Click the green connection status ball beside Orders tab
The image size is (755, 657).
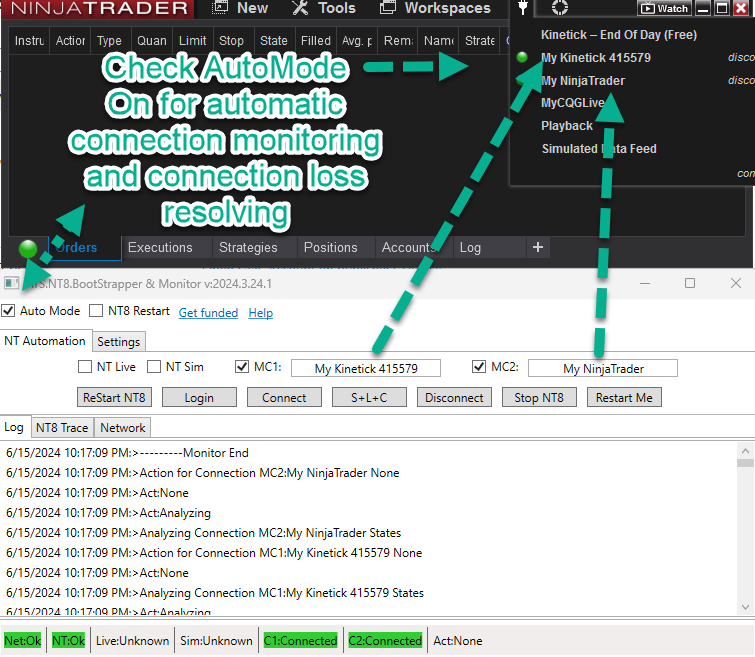tap(28, 249)
